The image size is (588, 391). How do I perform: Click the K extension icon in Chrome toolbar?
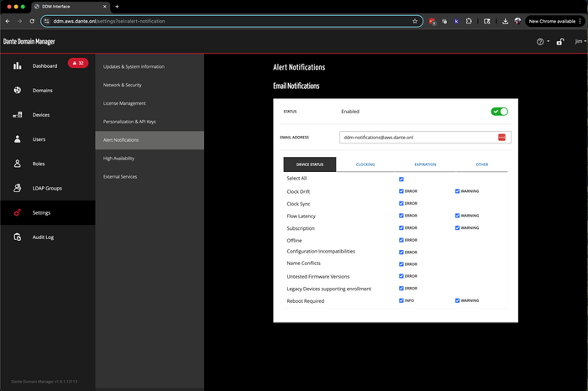tap(456, 21)
